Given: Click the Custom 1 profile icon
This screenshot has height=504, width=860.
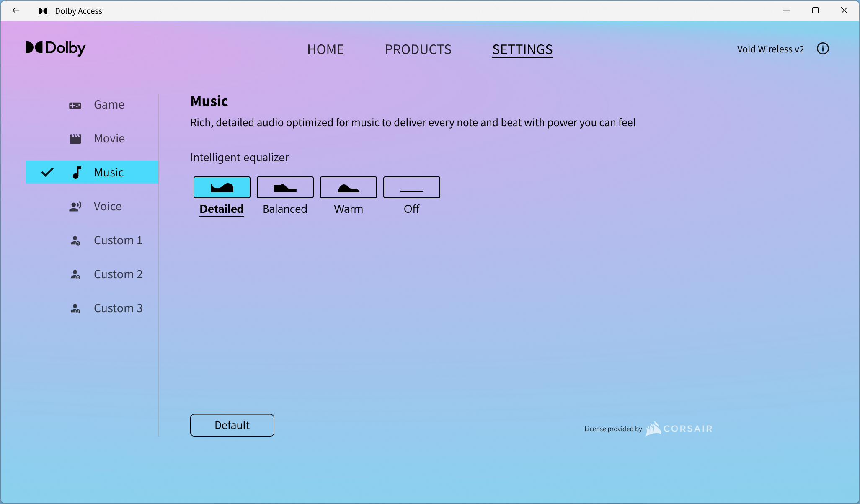Looking at the screenshot, I should (75, 240).
